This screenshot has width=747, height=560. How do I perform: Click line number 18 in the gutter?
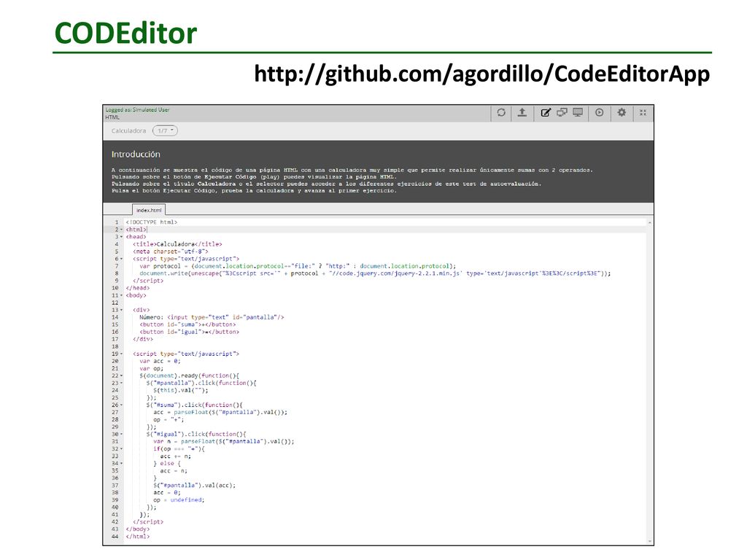click(x=115, y=346)
